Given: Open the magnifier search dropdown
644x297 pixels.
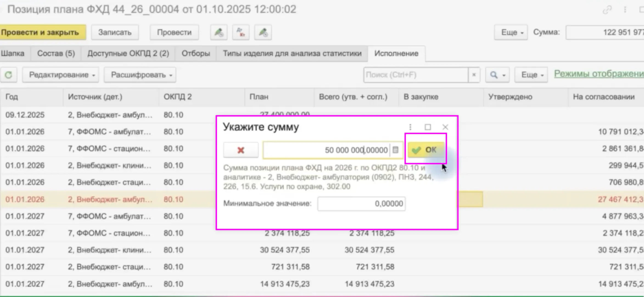Looking at the screenshot, I should pyautogui.click(x=497, y=75).
